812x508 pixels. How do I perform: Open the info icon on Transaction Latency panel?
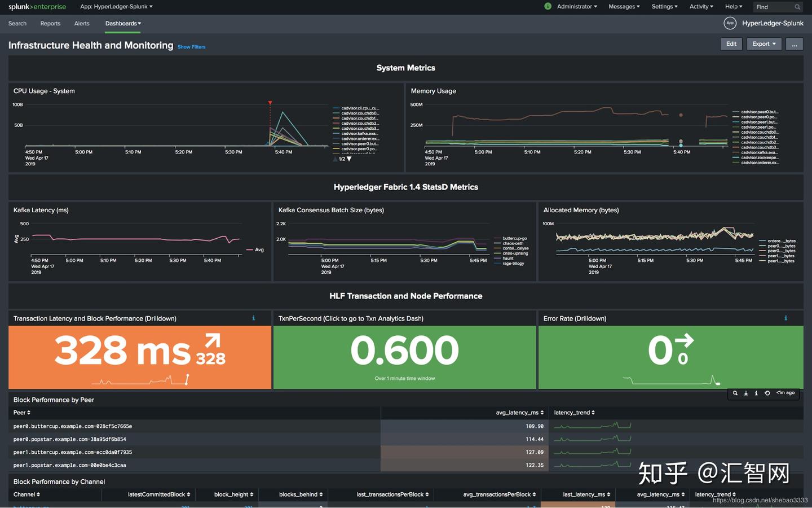point(254,318)
